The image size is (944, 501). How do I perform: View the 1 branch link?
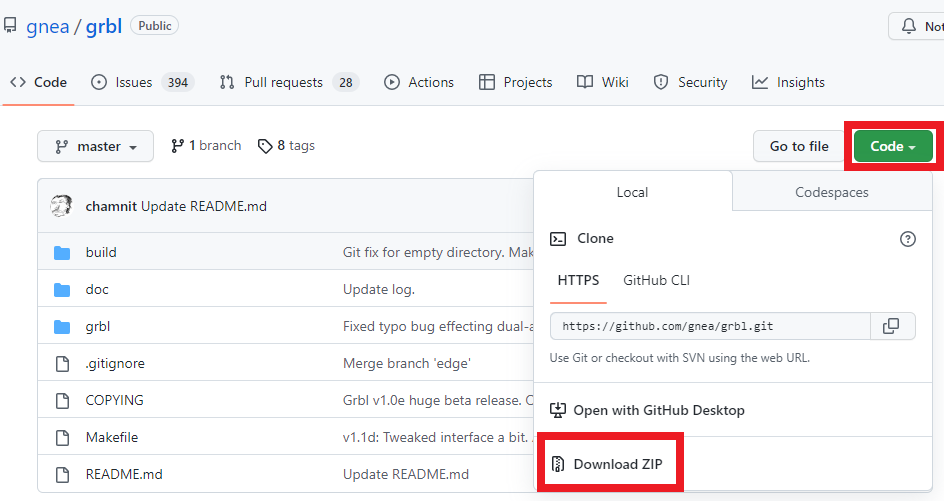206,146
